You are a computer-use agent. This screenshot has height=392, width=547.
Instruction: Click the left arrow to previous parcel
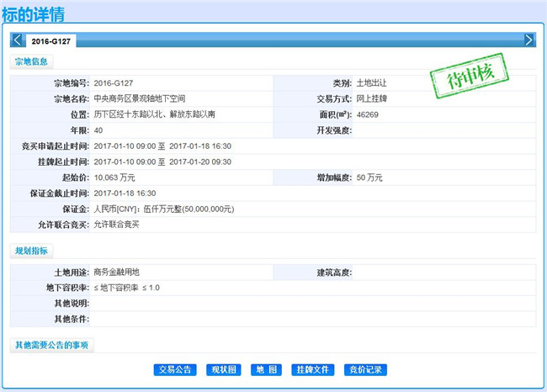(x=16, y=40)
